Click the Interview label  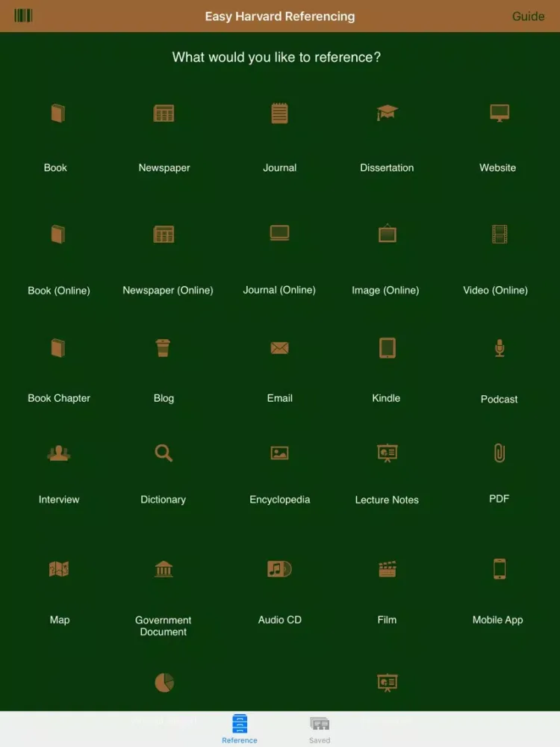(x=59, y=500)
